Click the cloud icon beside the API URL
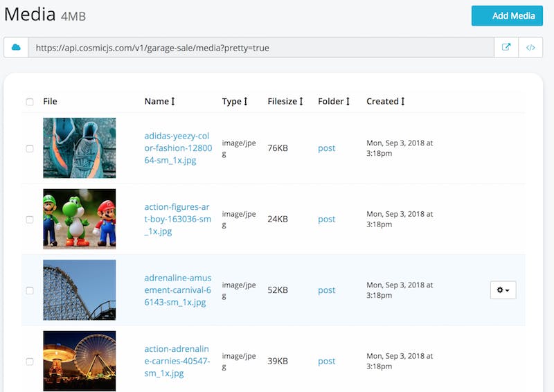This screenshot has width=554, height=392. coord(16,48)
